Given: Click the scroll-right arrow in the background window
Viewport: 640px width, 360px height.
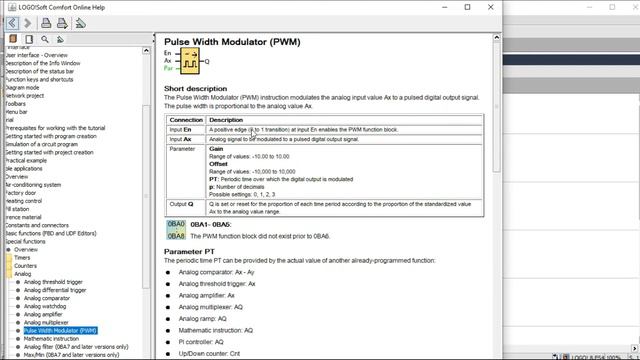Looking at the screenshot, I should click(x=635, y=349).
